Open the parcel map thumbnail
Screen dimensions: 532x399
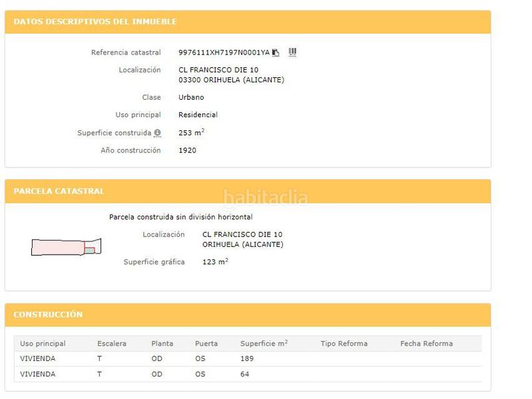pyautogui.click(x=67, y=247)
